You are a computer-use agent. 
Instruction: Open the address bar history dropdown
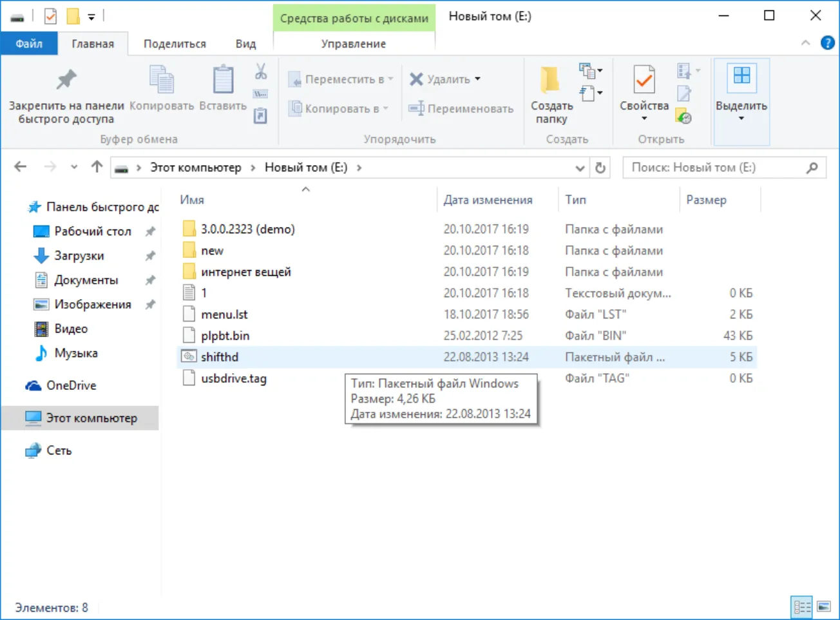tap(580, 168)
